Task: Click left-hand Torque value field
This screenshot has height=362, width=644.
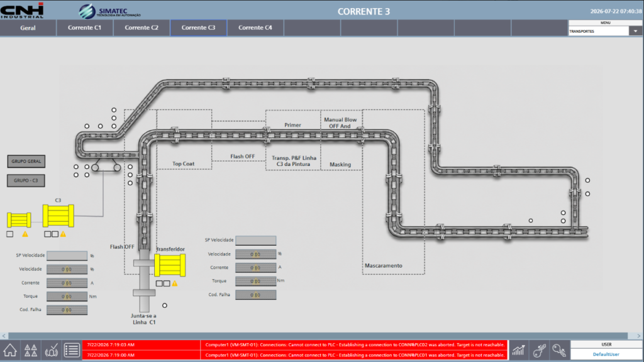Action: (67, 297)
